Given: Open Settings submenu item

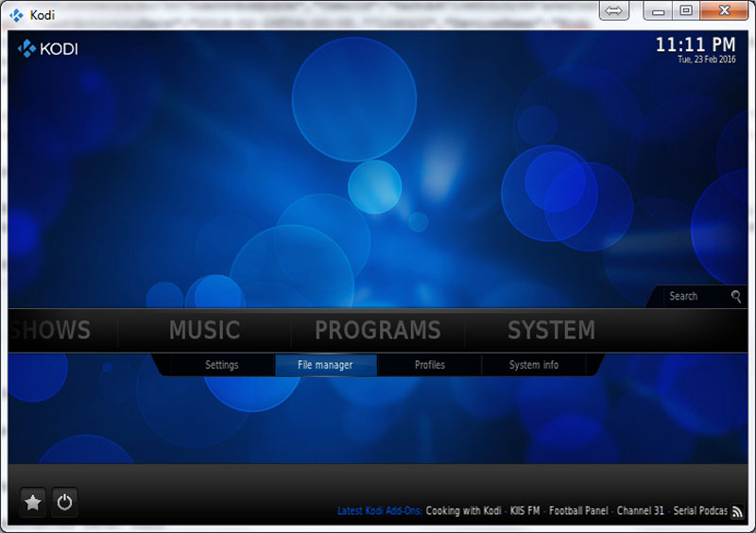Looking at the screenshot, I should [222, 365].
